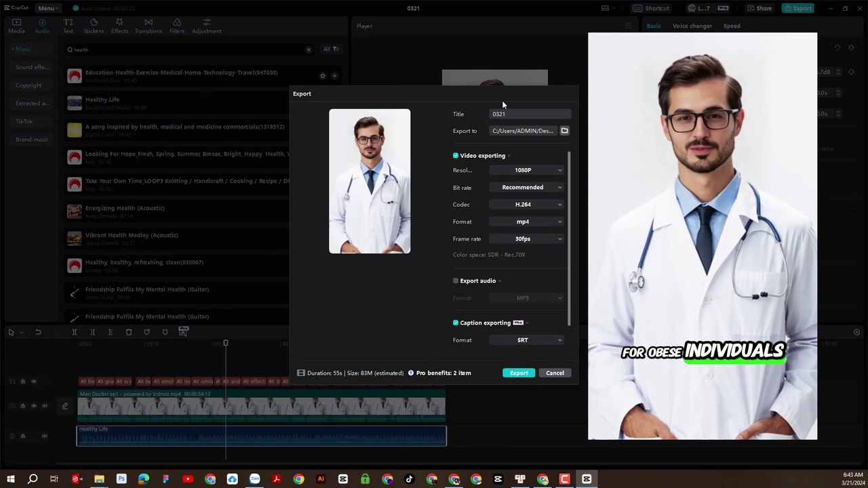
Task: Enable the Export audio checkbox
Action: pyautogui.click(x=456, y=281)
